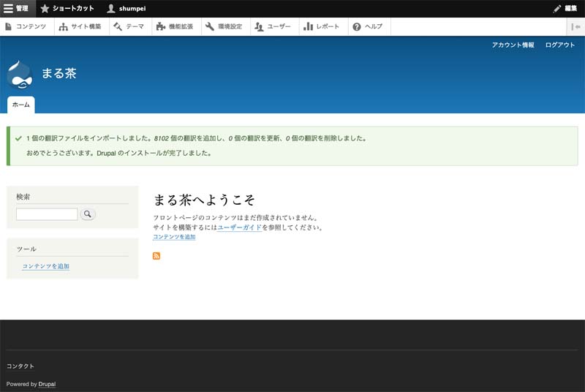Click the ツール block title
585x392 pixels.
click(26, 249)
